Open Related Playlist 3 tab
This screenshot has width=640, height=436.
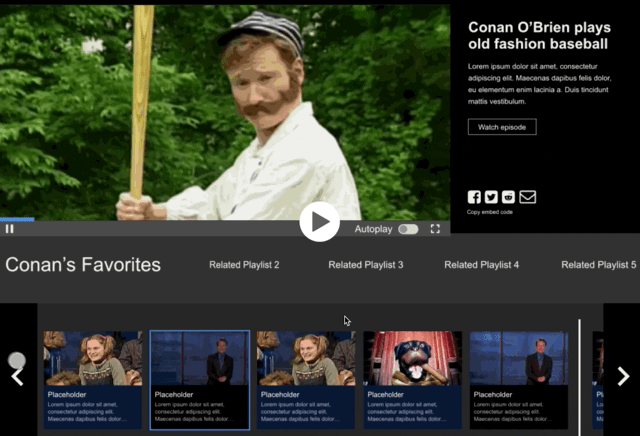tap(366, 265)
